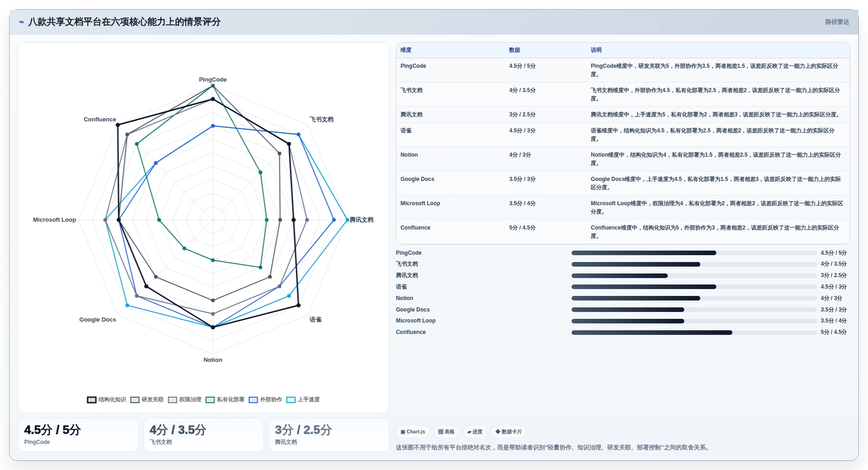Click the Chart.js tag chip
The height and width of the screenshot is (470, 868).
coord(413,432)
